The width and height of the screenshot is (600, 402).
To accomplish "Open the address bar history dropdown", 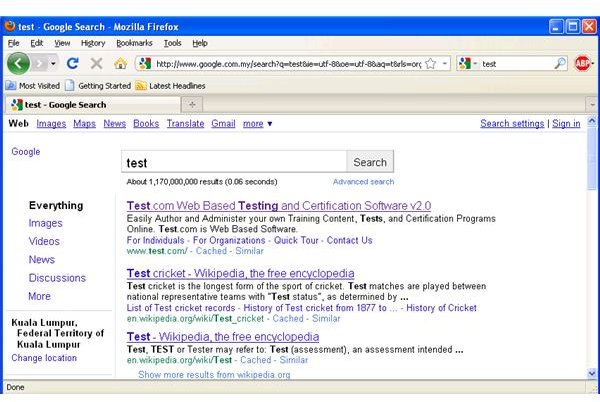I will tap(444, 63).
